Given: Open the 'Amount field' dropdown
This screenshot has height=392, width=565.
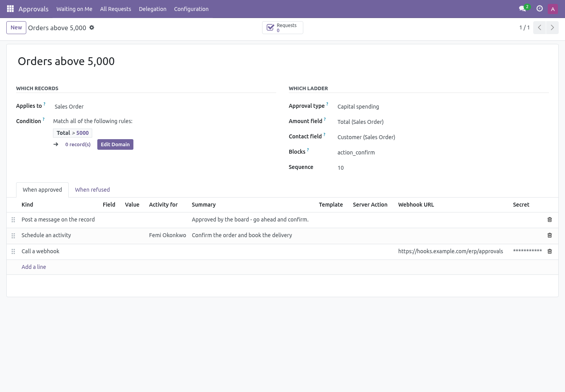Looking at the screenshot, I should 442,122.
